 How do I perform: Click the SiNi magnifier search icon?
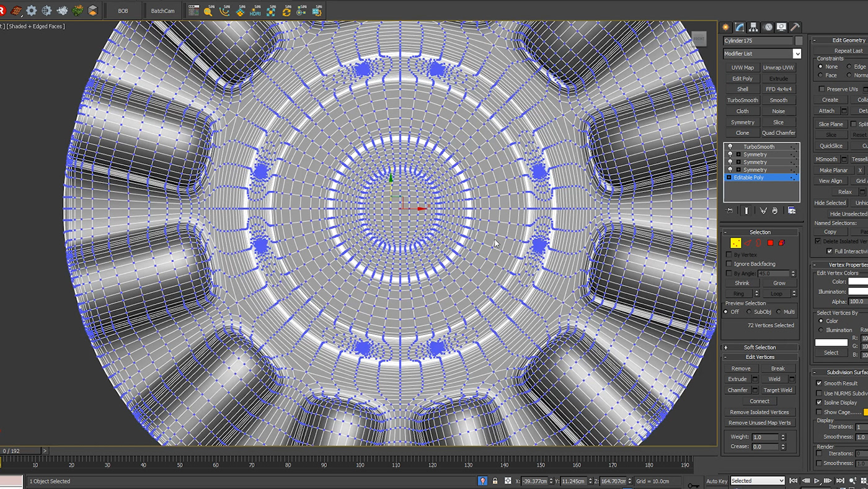209,11
